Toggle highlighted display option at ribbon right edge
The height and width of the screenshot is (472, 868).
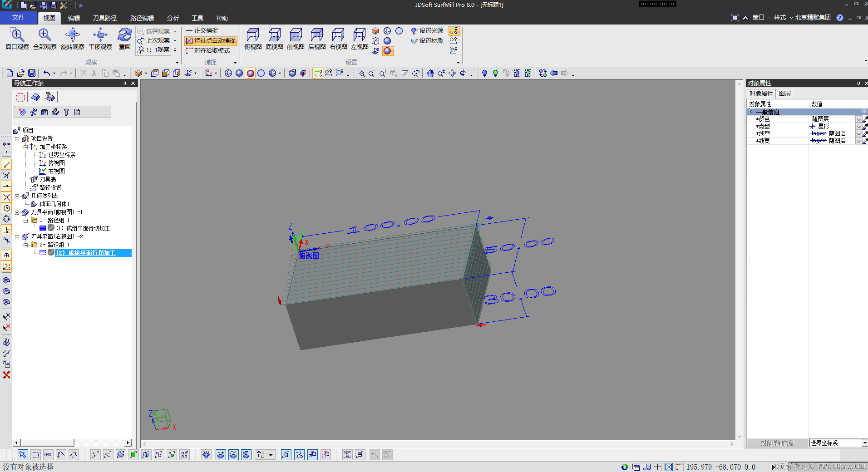pyautogui.click(x=454, y=31)
